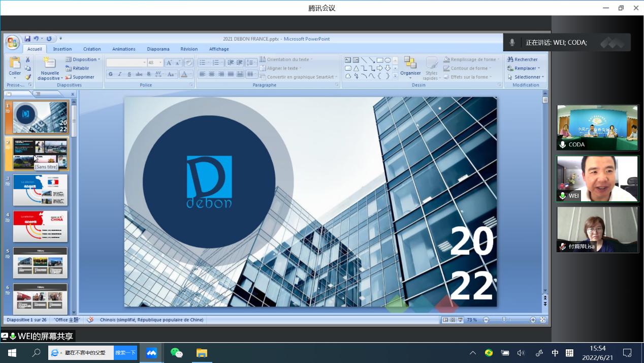Center the paragraph text
The width and height of the screenshot is (644, 363).
click(x=212, y=74)
